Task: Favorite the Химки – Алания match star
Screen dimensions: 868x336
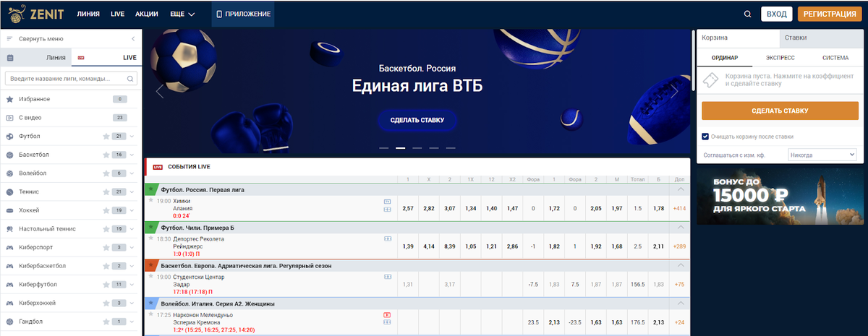Action: (x=151, y=200)
